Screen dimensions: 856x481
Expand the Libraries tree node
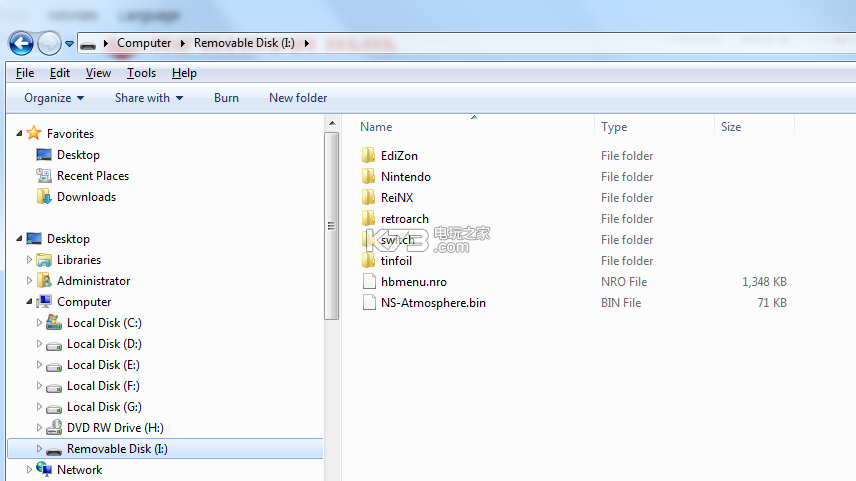point(30,260)
